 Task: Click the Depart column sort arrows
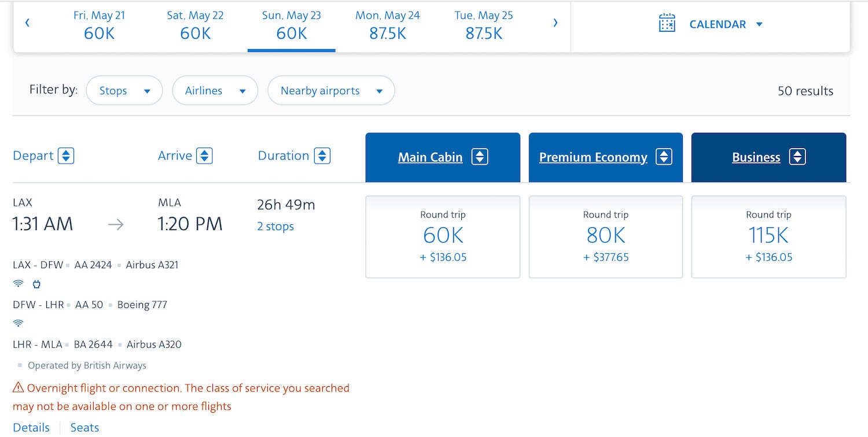coord(66,155)
